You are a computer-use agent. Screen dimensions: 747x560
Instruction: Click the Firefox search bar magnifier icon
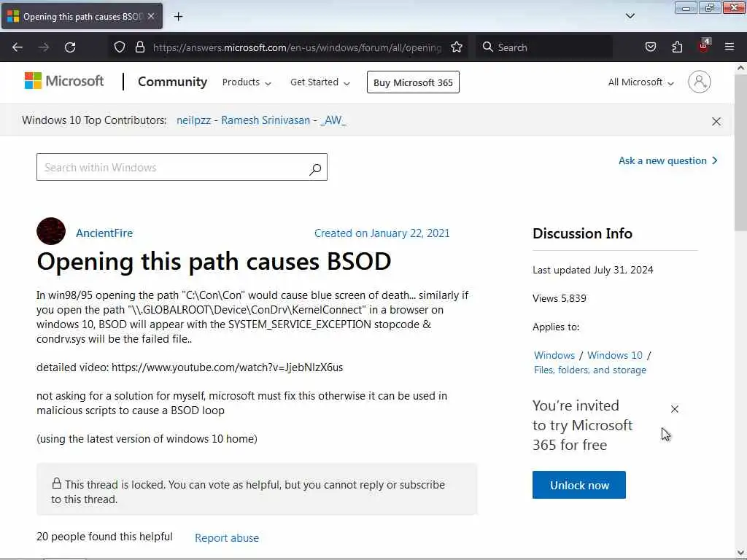487,47
